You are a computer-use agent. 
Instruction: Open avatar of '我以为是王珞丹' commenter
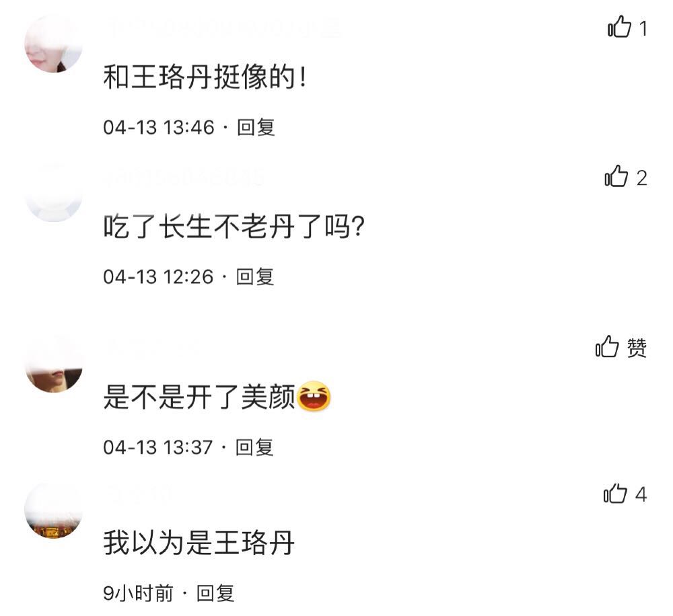click(53, 510)
